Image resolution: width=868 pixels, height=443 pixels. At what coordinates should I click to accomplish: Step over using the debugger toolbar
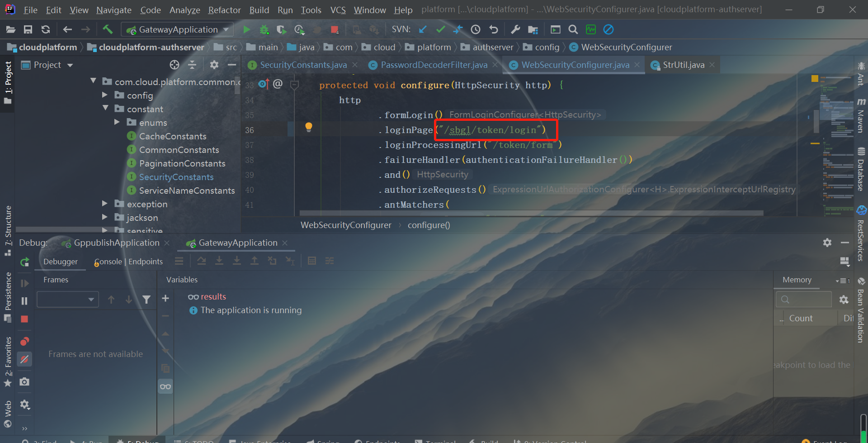[202, 261]
